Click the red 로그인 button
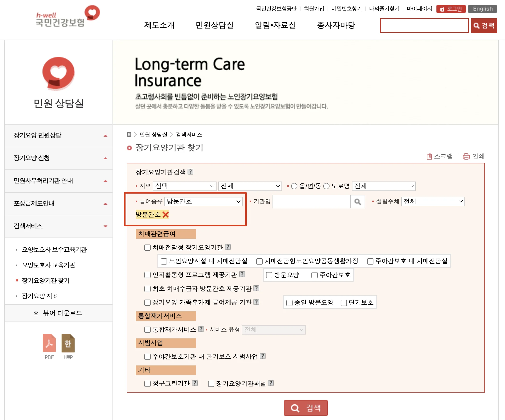505x420 pixels. pyautogui.click(x=451, y=9)
